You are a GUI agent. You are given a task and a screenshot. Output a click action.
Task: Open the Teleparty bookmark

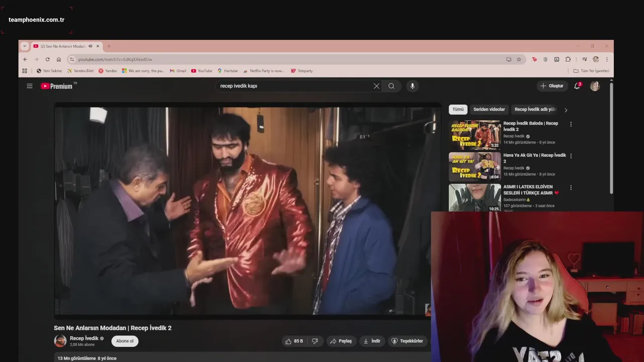click(302, 71)
